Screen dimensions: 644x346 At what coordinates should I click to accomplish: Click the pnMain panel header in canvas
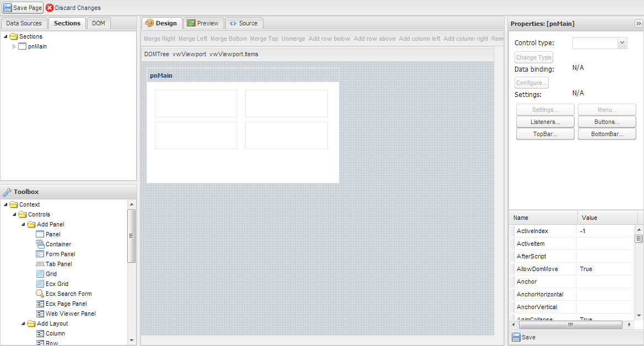click(243, 75)
